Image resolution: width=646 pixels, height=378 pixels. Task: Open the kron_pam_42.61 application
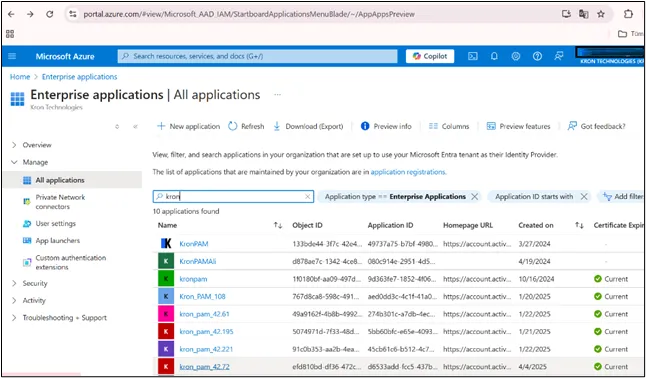(204, 314)
